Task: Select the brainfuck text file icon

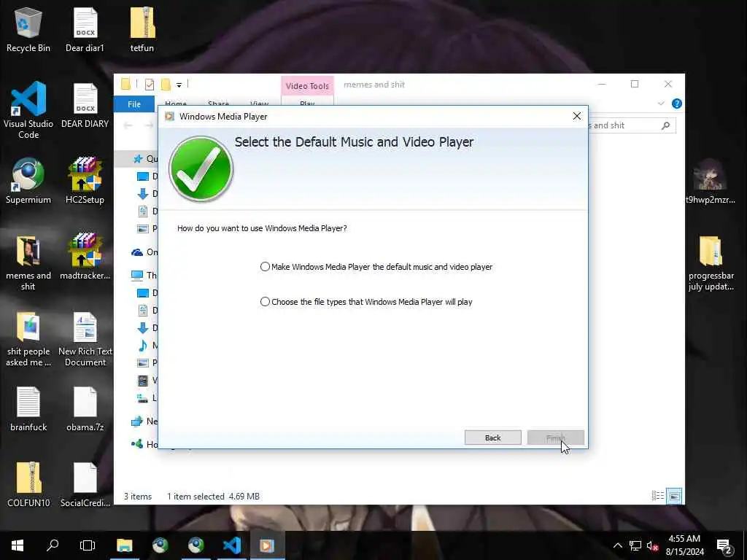Action: pyautogui.click(x=28, y=409)
